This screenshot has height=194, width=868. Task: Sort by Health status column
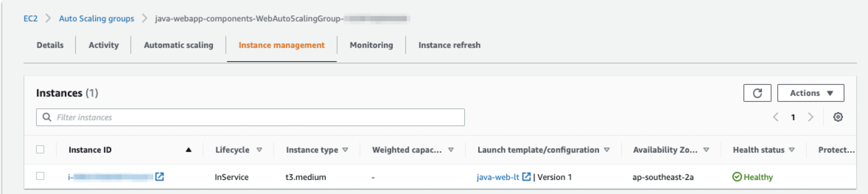(x=792, y=150)
